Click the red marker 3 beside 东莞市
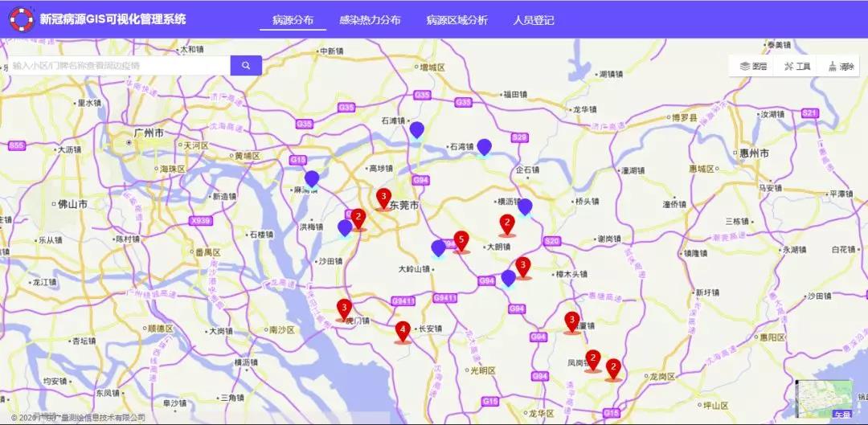Image resolution: width=868 pixels, height=425 pixels. (383, 198)
